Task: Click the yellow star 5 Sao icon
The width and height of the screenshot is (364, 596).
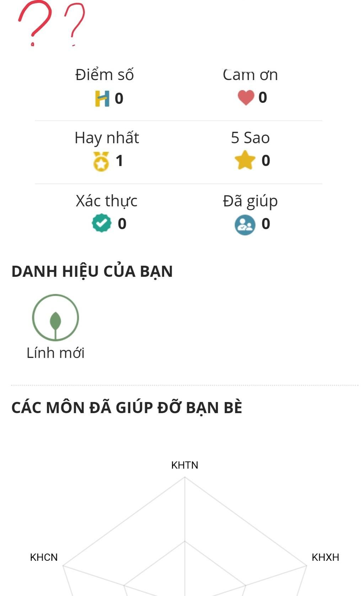Action: coord(245,160)
